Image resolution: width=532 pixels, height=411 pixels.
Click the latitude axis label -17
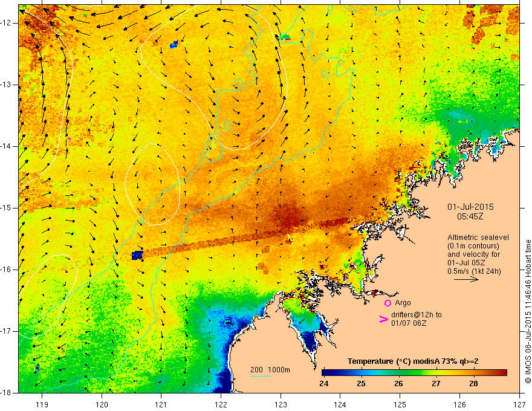click(x=6, y=331)
